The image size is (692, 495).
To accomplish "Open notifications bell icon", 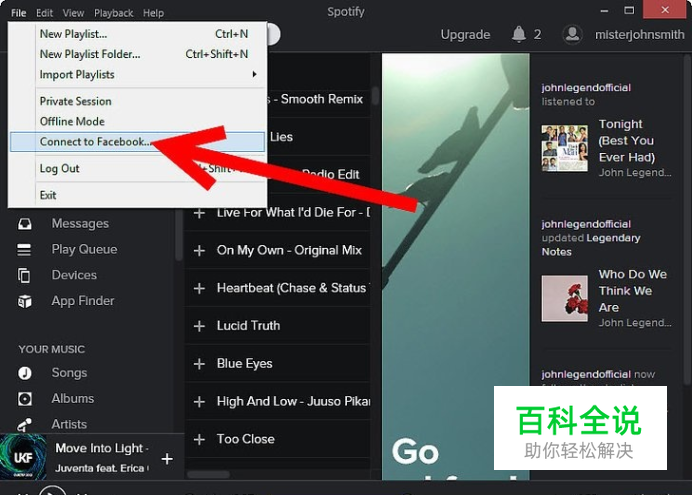I will click(519, 34).
